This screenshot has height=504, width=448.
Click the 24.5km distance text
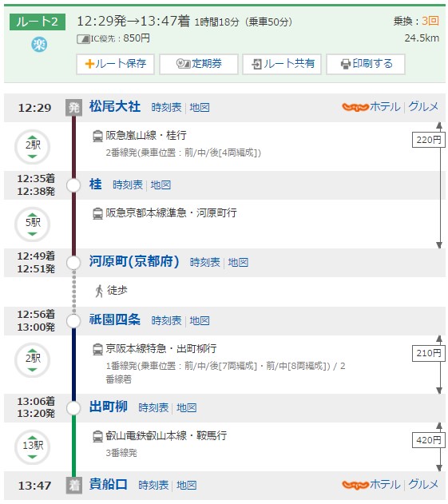point(422,38)
